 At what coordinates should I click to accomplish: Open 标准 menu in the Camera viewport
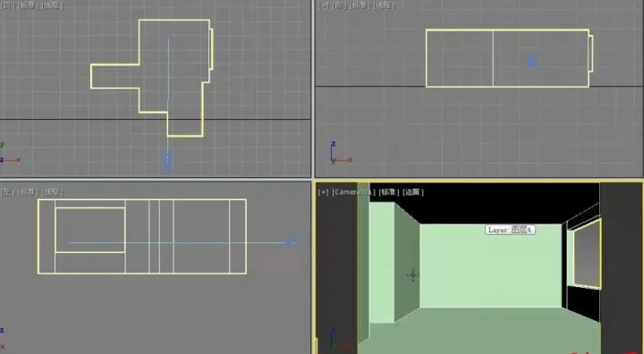pyautogui.click(x=389, y=192)
